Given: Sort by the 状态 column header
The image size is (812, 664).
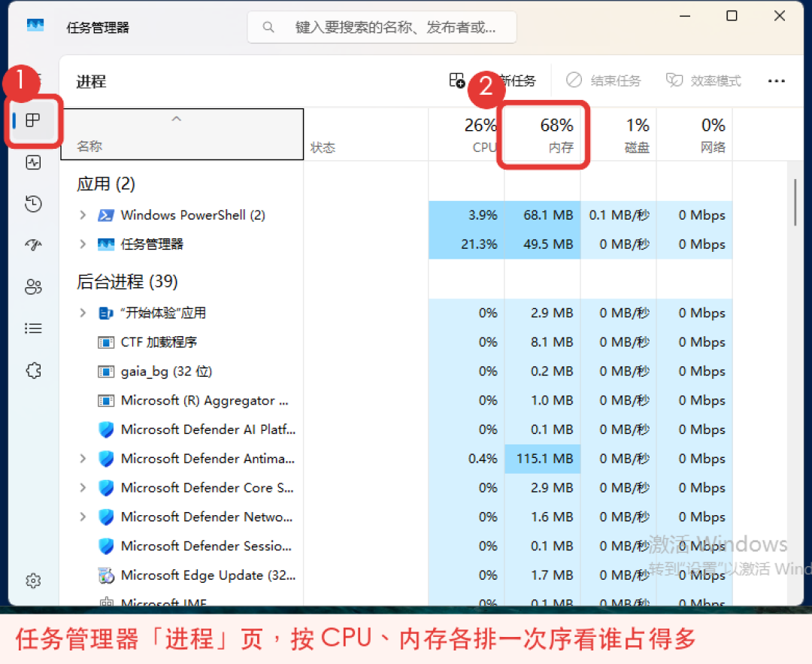Looking at the screenshot, I should point(365,134).
